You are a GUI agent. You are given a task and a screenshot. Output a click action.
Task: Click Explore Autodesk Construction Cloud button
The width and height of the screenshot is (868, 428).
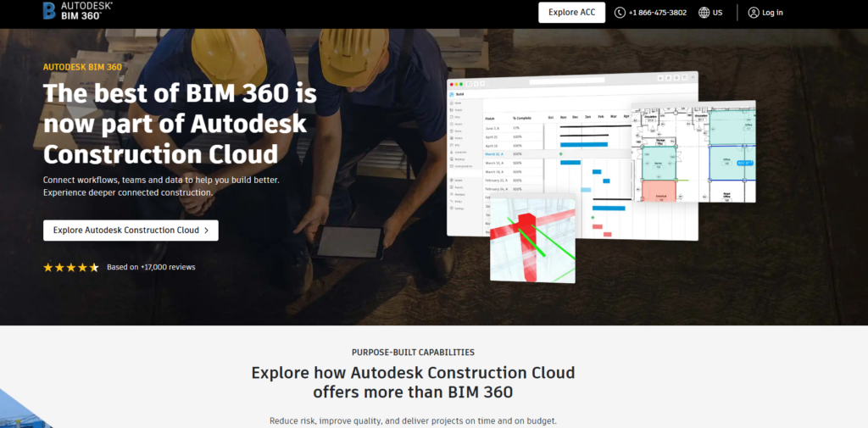coord(131,231)
